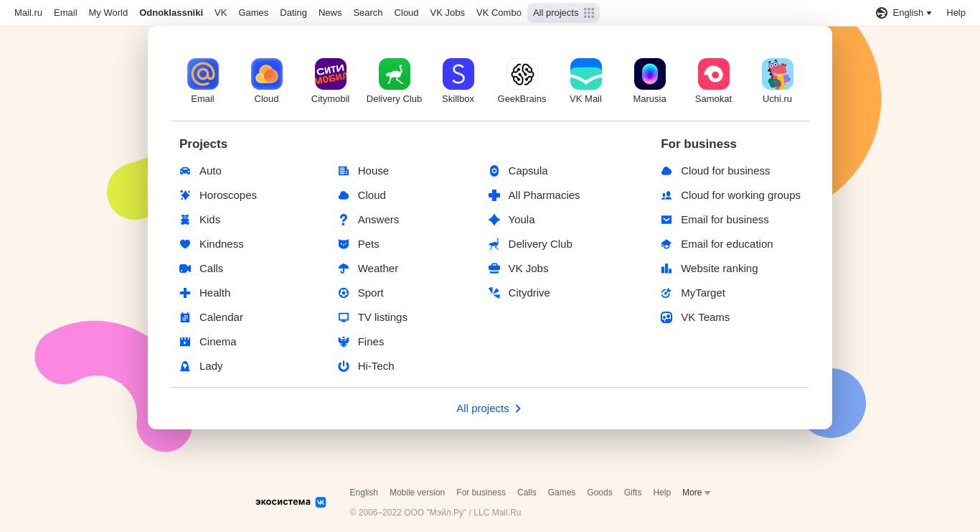Click the ball icon beside Sport
980x532 pixels.
click(x=344, y=293)
